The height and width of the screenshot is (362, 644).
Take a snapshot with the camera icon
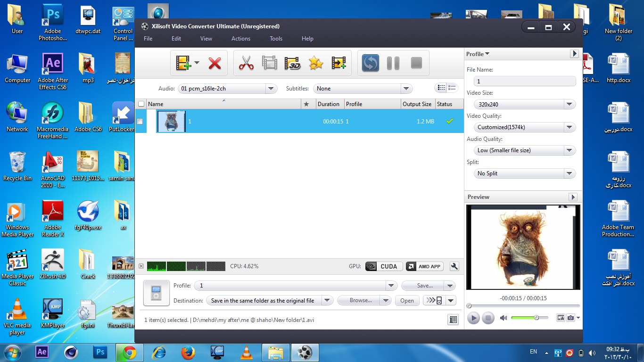tap(570, 318)
